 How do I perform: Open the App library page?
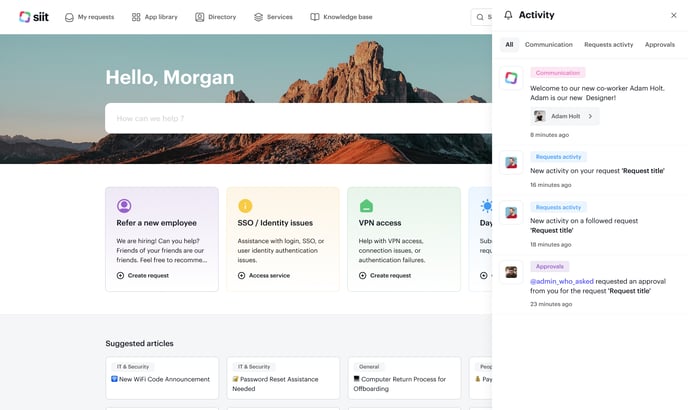tap(156, 17)
